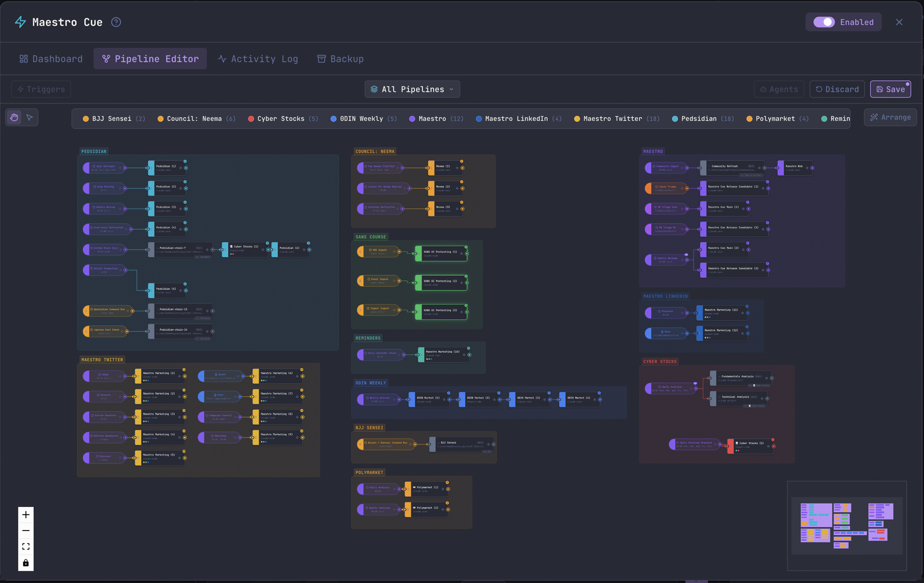Select the Email Ingest trigger node
The width and height of the screenshot is (924, 583).
(378, 281)
